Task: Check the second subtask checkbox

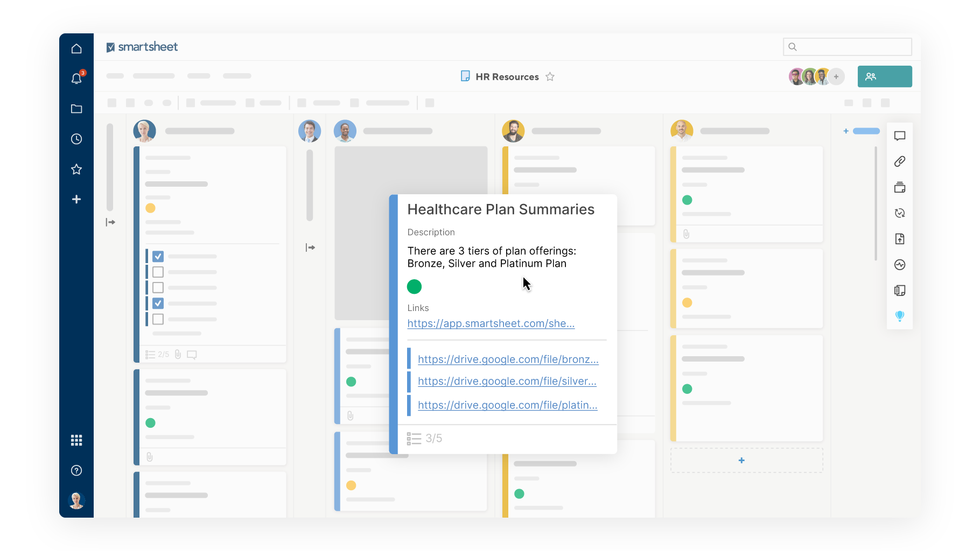Action: coord(158,272)
